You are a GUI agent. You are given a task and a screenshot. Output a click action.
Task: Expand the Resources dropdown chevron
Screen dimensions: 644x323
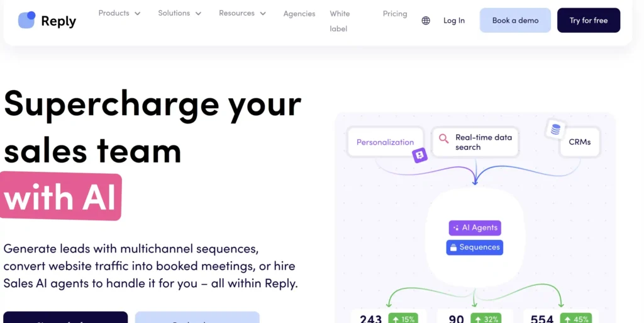[x=263, y=14]
